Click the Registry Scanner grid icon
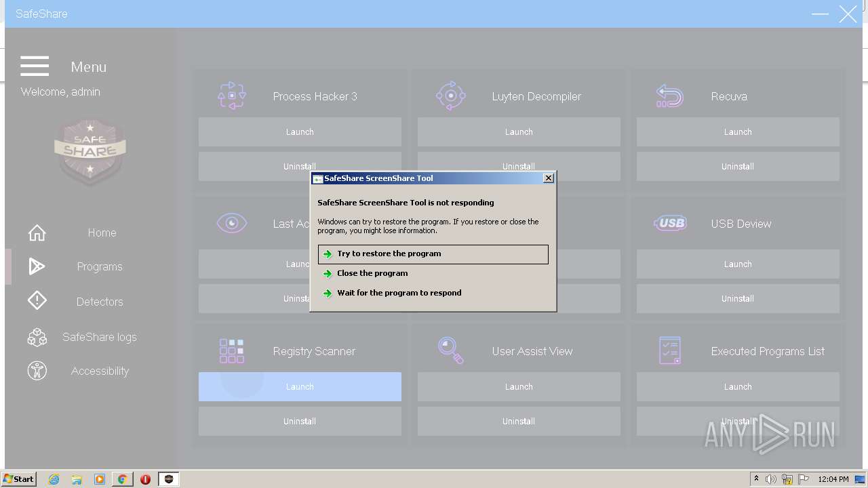This screenshot has width=868, height=488. coord(232,350)
